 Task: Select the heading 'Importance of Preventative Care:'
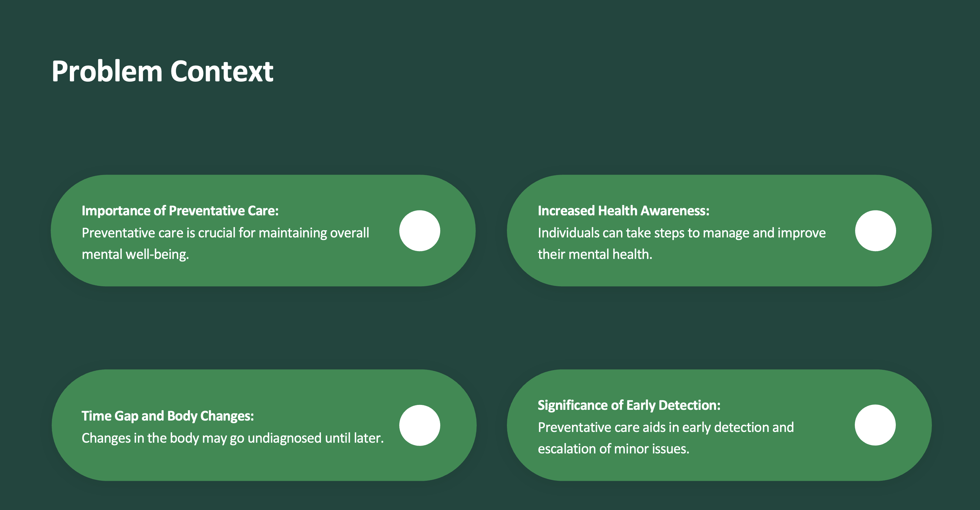coord(180,210)
